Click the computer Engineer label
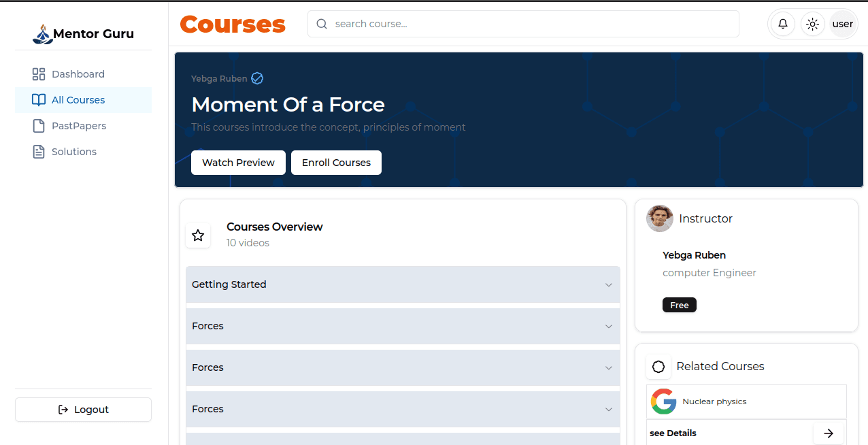The image size is (868, 445). [710, 273]
